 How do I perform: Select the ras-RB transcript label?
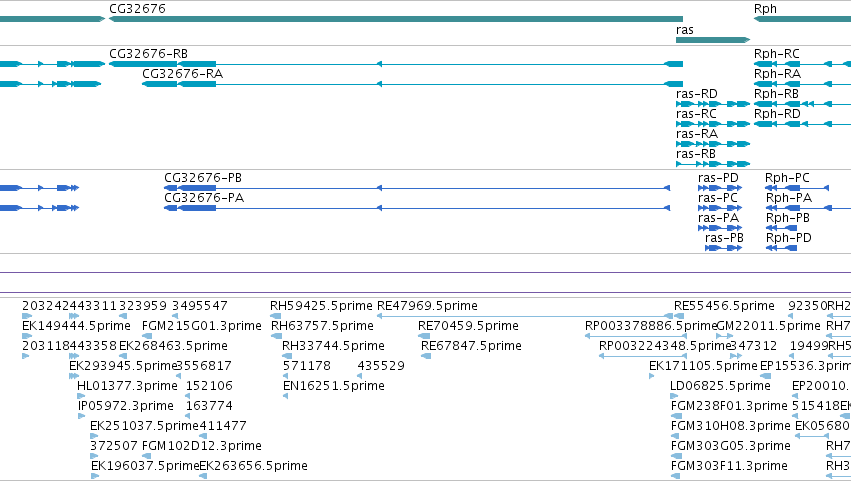point(696,154)
